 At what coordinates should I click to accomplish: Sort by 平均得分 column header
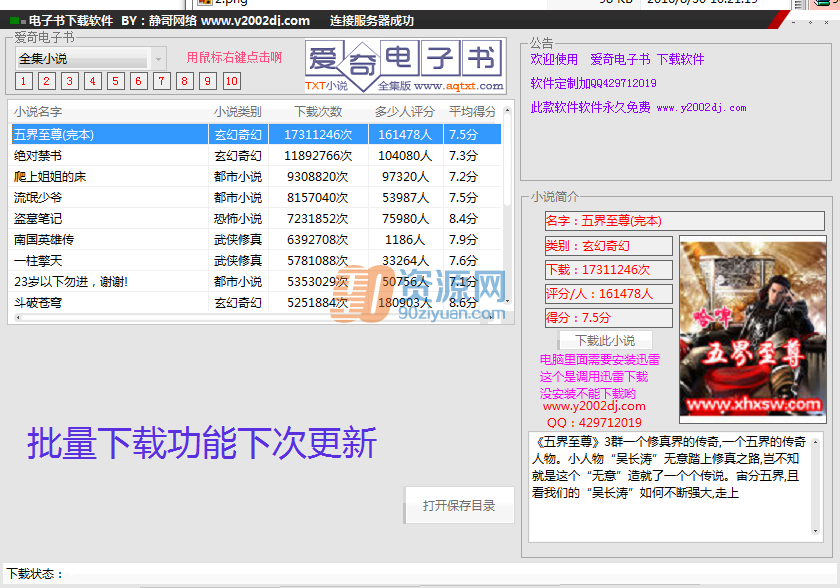point(472,112)
